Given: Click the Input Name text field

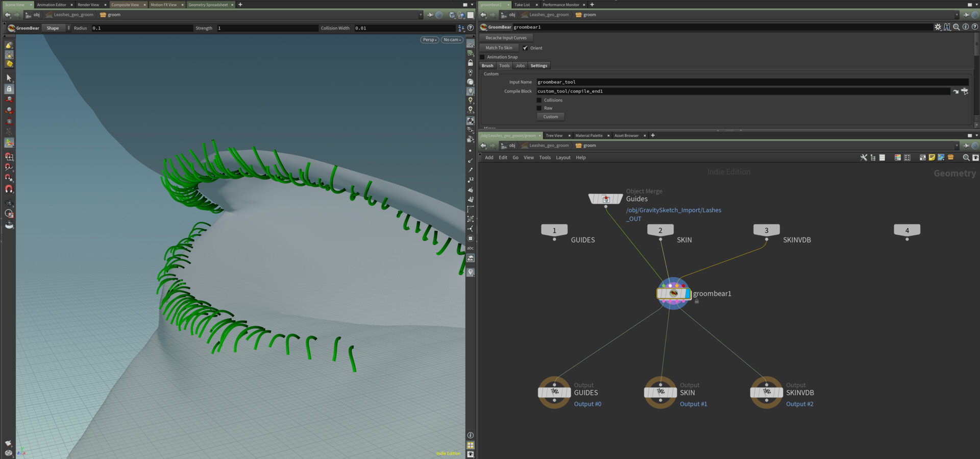Looking at the screenshot, I should [750, 82].
